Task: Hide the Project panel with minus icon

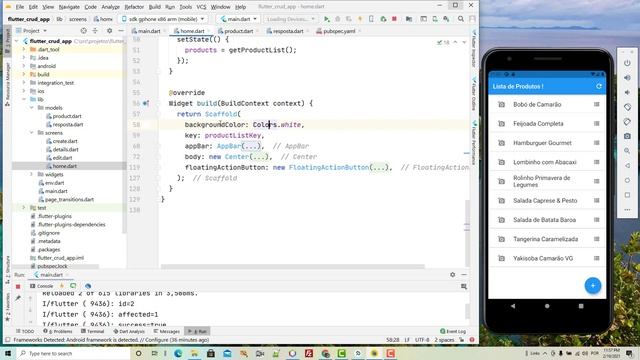Action: pos(121,31)
